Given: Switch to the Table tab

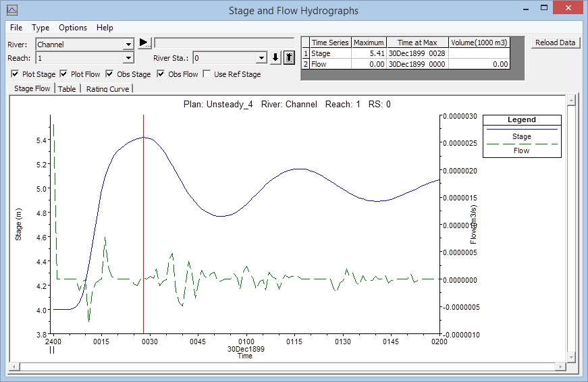Looking at the screenshot, I should pos(67,89).
